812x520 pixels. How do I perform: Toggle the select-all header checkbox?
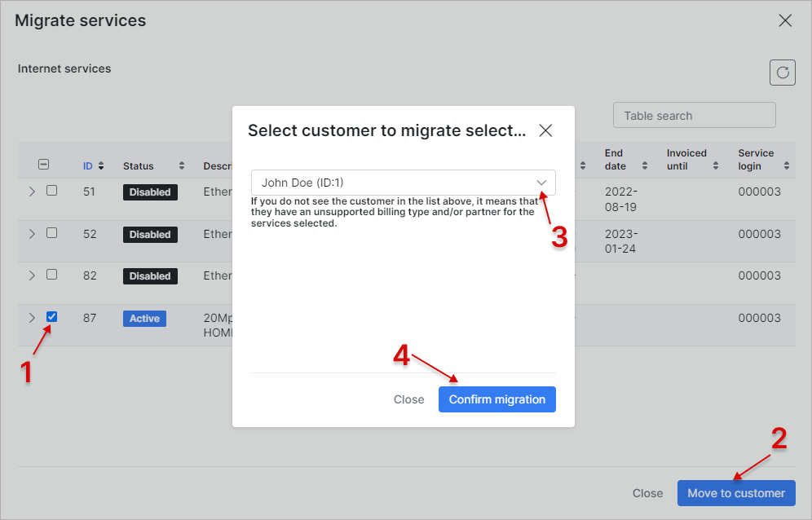(x=43, y=165)
